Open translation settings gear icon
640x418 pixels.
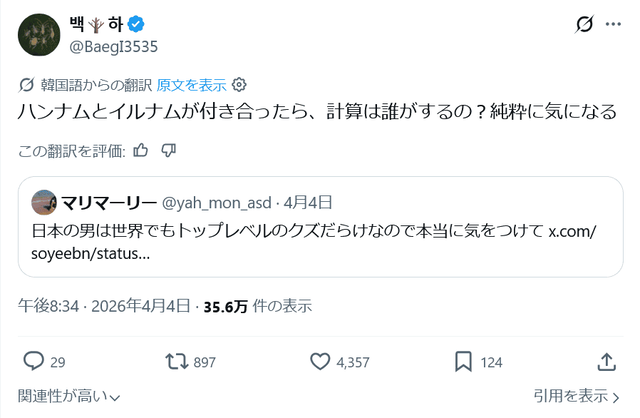coord(239,85)
